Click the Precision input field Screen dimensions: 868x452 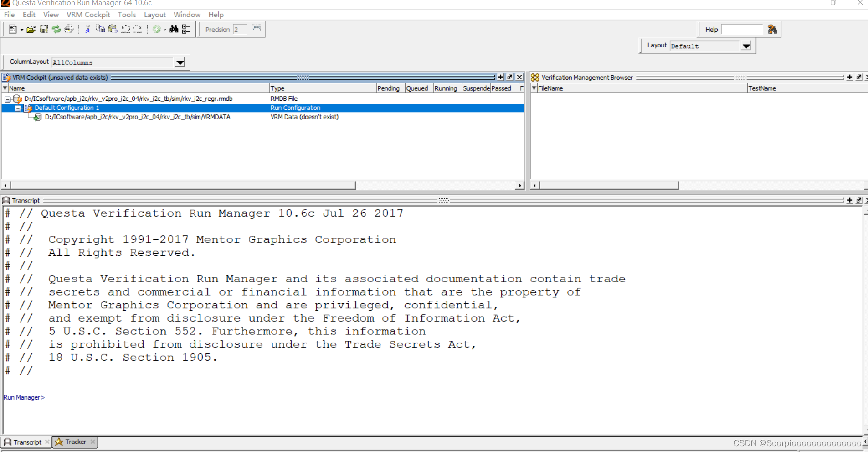click(240, 30)
